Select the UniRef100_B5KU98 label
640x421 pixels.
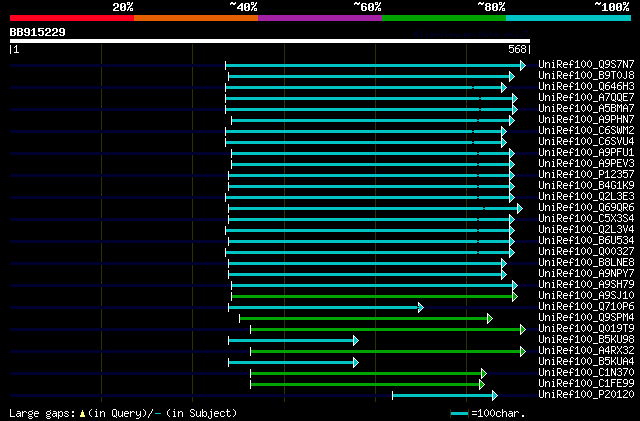[x=586, y=339]
